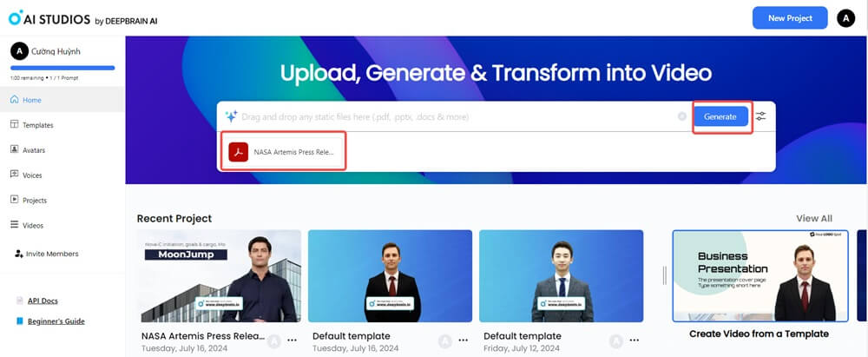Click the sparkle AI icon in prompt box
This screenshot has height=357, width=868.
(x=231, y=116)
